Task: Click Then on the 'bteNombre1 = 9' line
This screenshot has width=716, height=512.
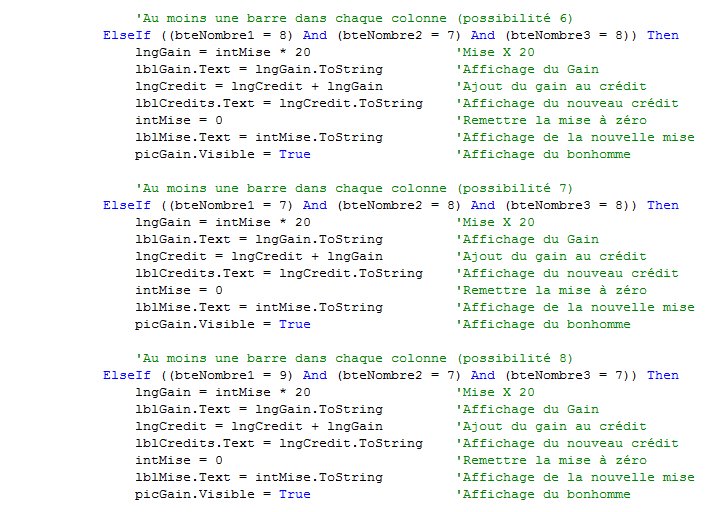Action: (663, 375)
